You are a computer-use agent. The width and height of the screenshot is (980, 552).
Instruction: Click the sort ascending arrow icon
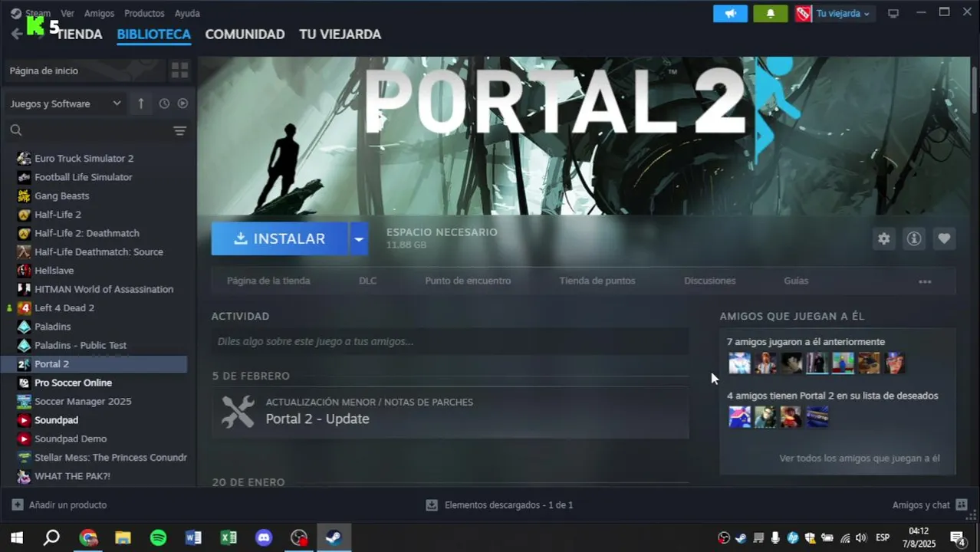(x=141, y=103)
